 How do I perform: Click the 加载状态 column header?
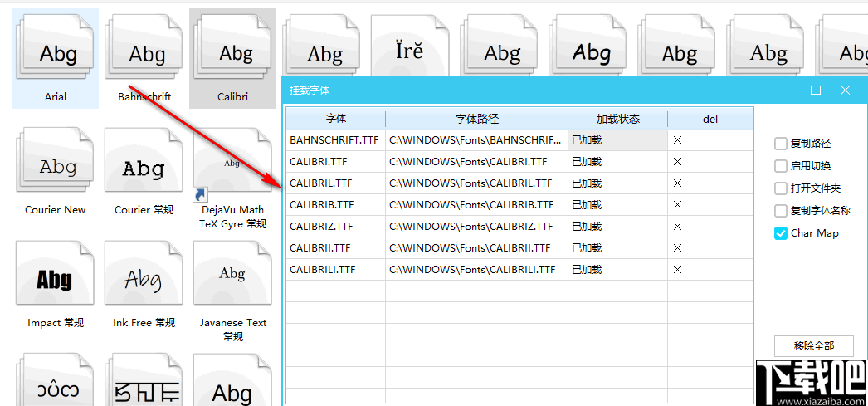pyautogui.click(x=617, y=119)
